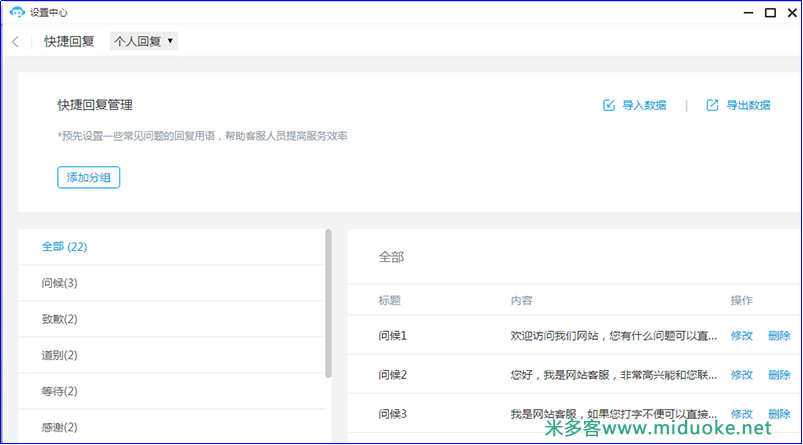Edit the 问候2 reply via 修改
The image size is (803, 445).
pyautogui.click(x=741, y=375)
